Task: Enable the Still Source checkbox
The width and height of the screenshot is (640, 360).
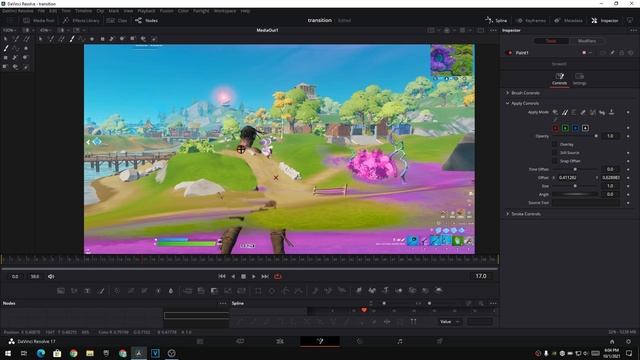Action: click(554, 153)
